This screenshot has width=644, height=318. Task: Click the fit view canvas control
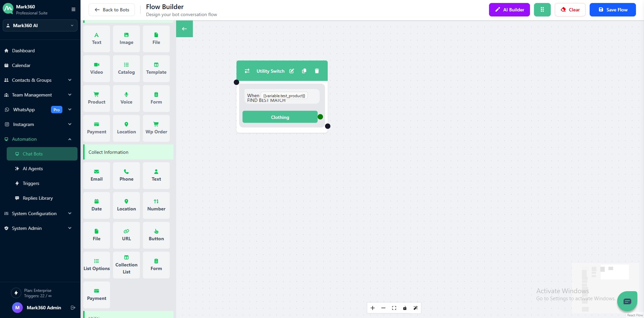click(x=394, y=308)
